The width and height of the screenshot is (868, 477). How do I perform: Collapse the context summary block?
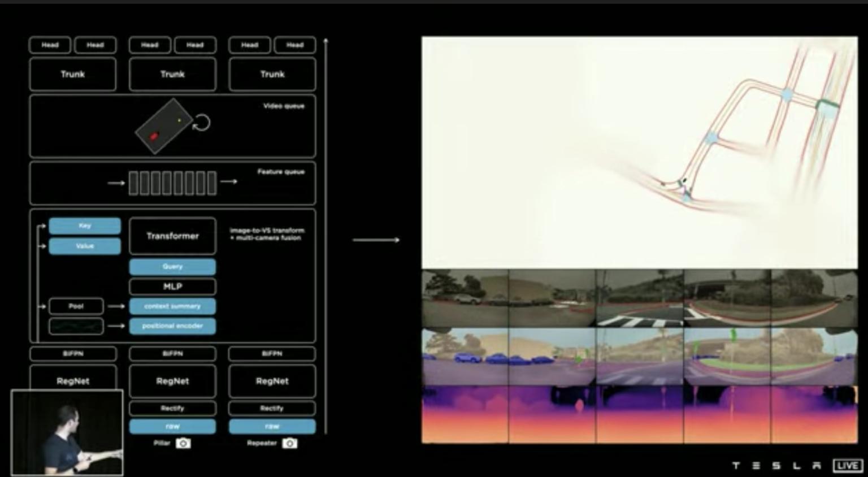click(172, 306)
